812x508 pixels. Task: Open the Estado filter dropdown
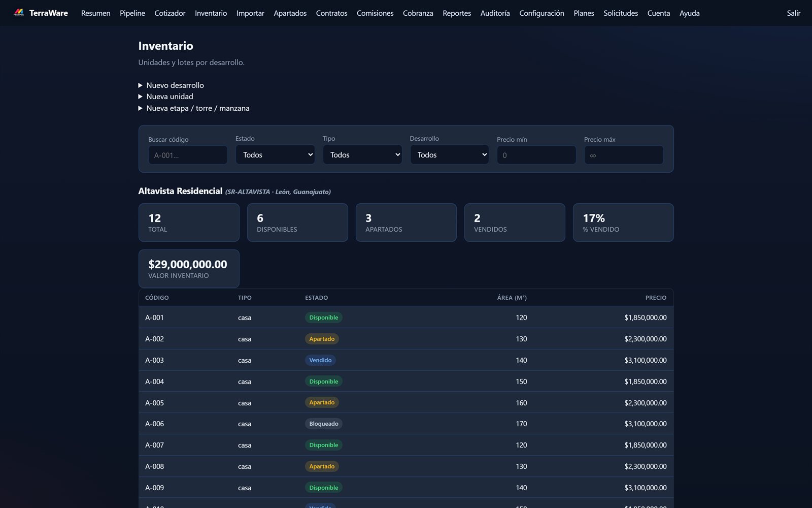(x=275, y=154)
